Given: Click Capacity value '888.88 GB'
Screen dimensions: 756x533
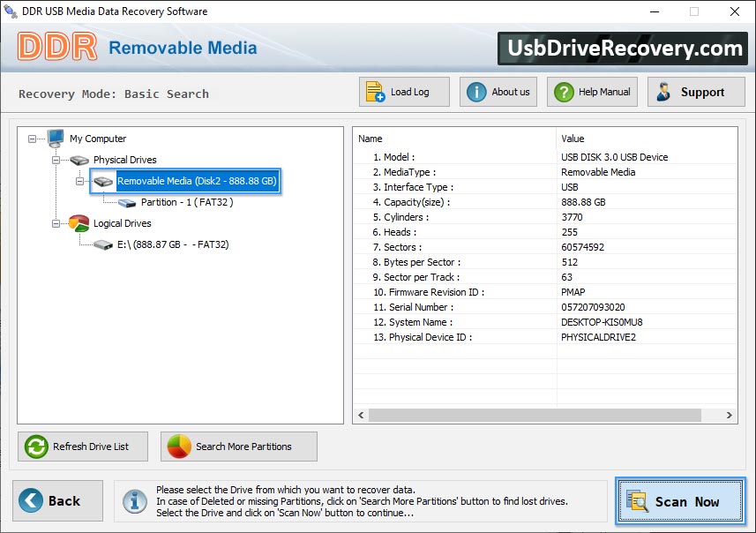Looking at the screenshot, I should (x=583, y=202).
